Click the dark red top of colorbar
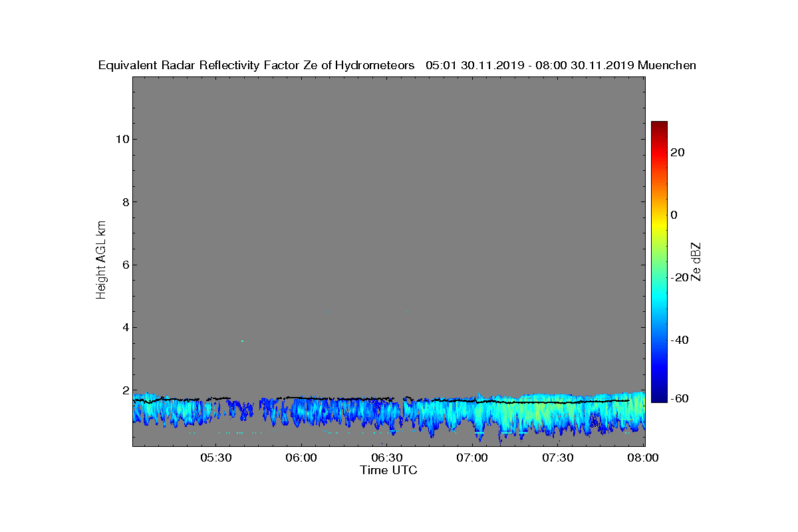The height and width of the screenshot is (532, 798). [659, 125]
